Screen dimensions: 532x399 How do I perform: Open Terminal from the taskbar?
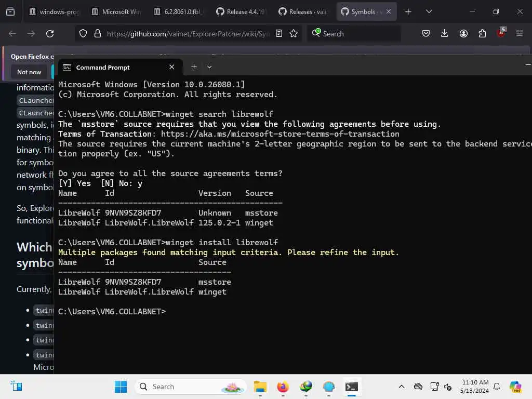click(352, 387)
